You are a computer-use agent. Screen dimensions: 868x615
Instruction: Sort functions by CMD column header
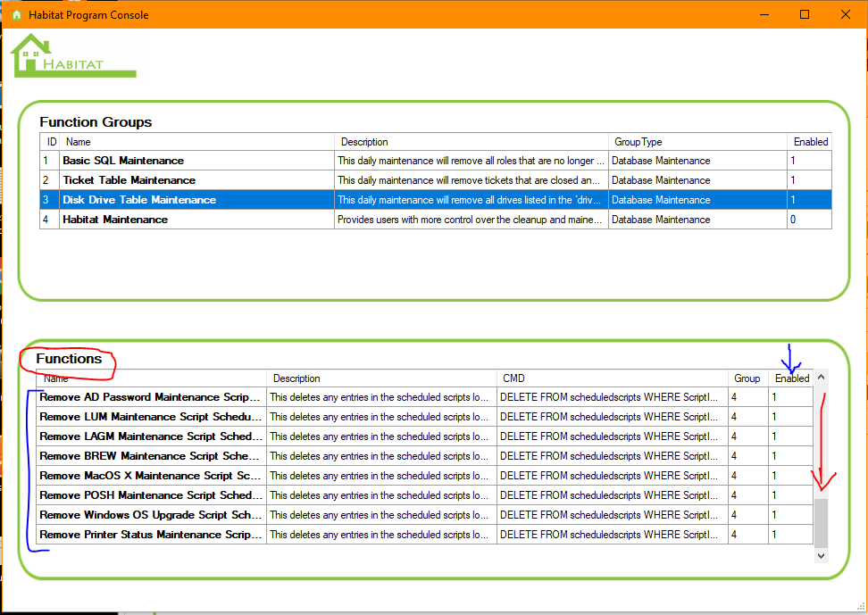click(x=612, y=378)
